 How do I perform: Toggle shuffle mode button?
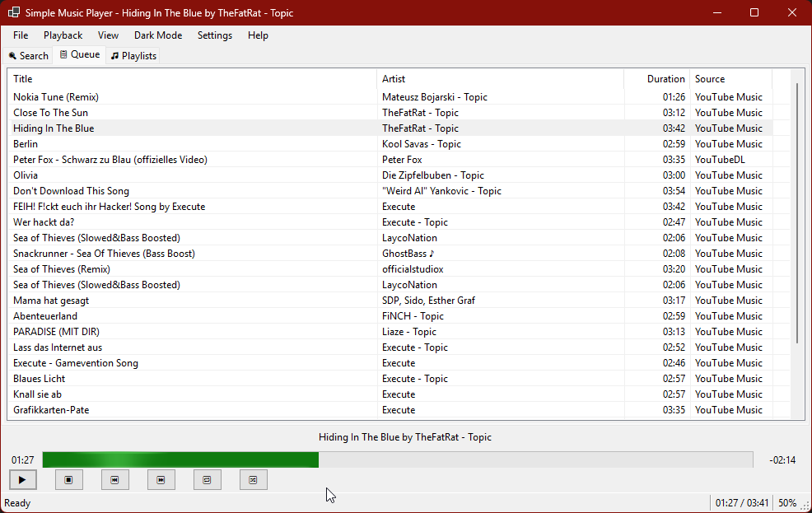click(x=253, y=480)
